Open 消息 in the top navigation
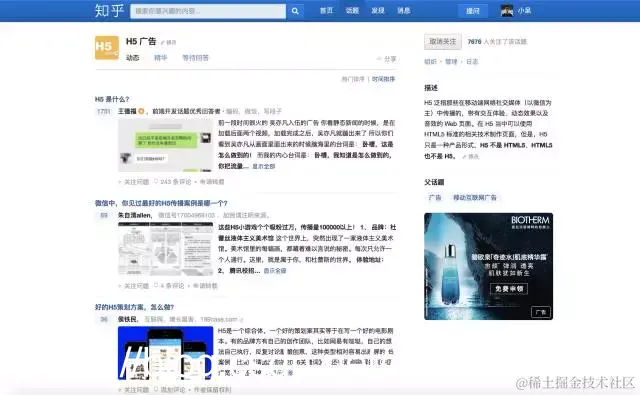640x395 pixels. click(x=404, y=11)
